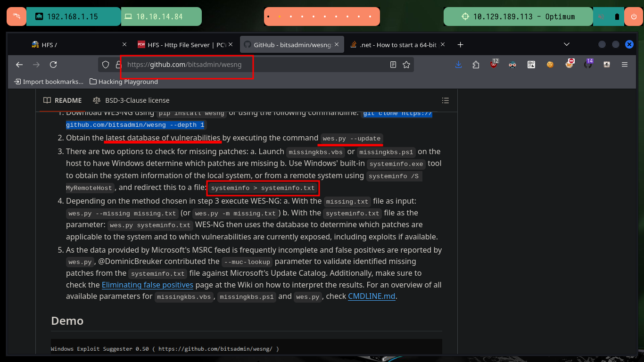Click the goggles-face extension icon
Viewport: 644px width, 362px height.
[512, 65]
